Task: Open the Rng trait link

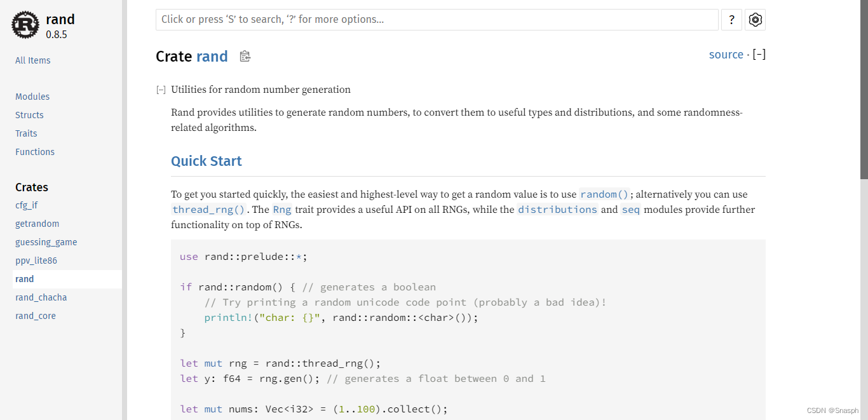Action: (x=281, y=210)
